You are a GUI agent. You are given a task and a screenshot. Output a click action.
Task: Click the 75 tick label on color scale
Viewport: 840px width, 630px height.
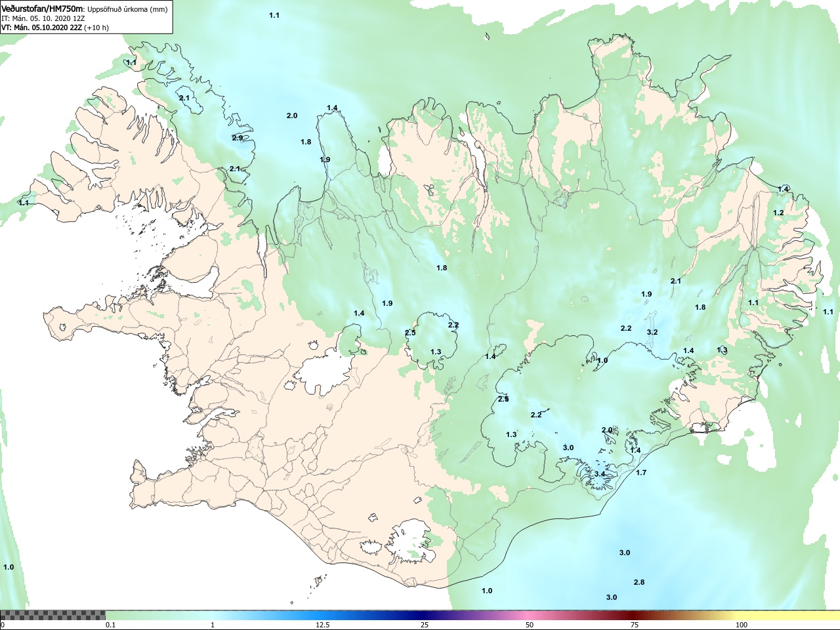click(635, 625)
